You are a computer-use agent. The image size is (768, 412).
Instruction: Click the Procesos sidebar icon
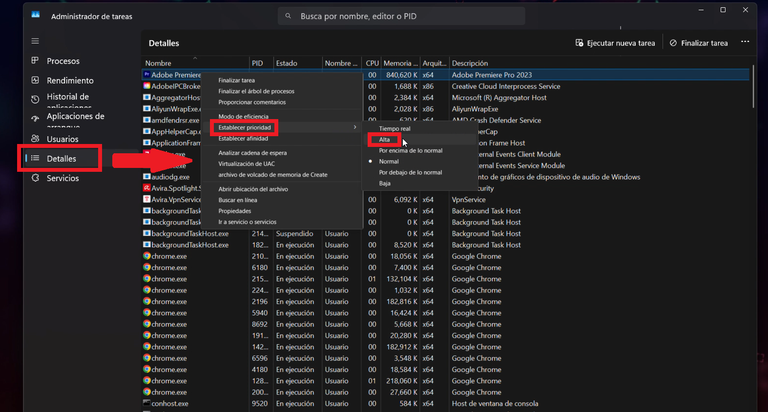[35, 61]
